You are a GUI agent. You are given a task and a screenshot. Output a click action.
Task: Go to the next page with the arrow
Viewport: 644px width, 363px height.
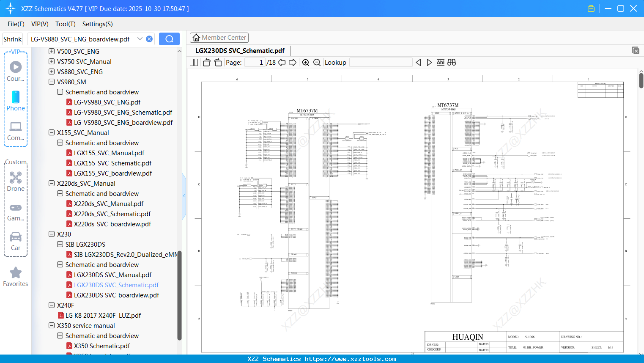tap(292, 62)
